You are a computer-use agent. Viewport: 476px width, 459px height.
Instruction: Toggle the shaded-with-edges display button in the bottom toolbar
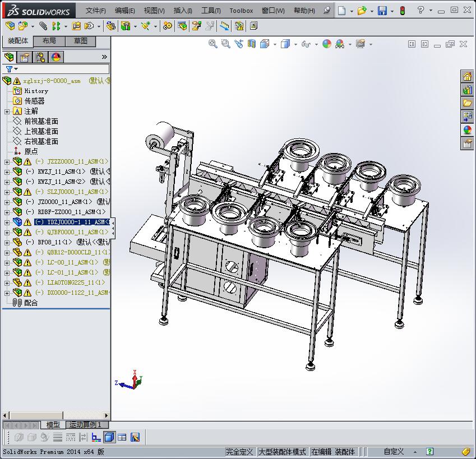[x=109, y=437]
